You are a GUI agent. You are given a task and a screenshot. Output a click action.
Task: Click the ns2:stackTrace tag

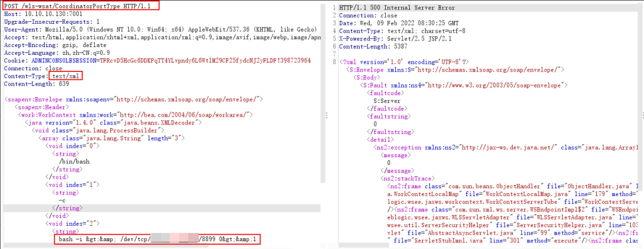pos(407,179)
